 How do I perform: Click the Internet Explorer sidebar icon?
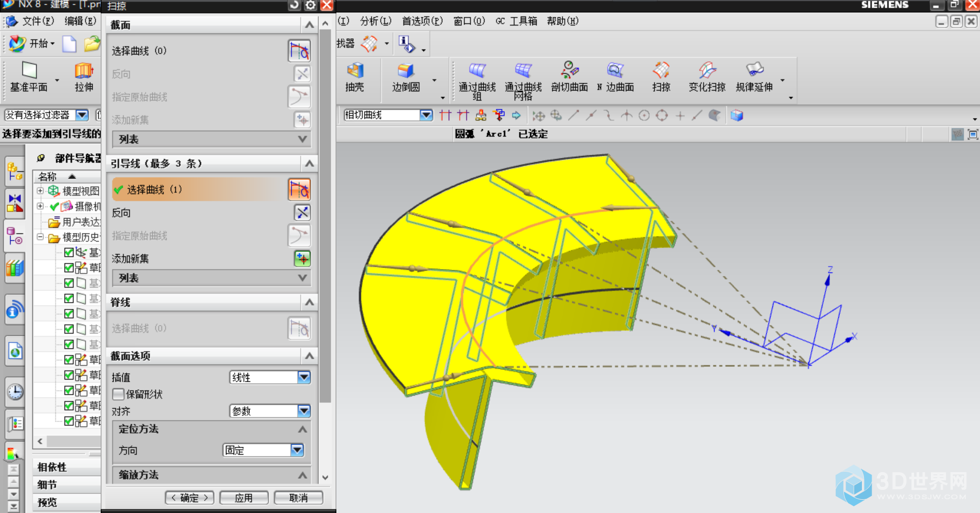15,352
